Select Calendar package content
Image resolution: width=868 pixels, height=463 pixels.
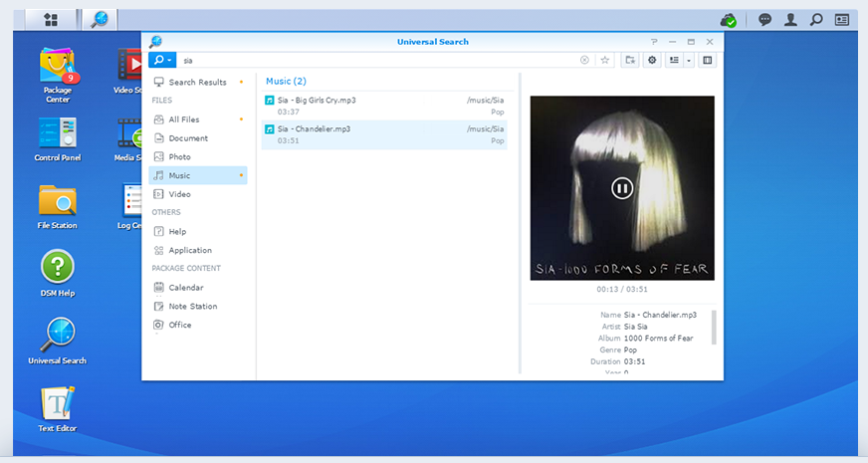(x=198, y=288)
